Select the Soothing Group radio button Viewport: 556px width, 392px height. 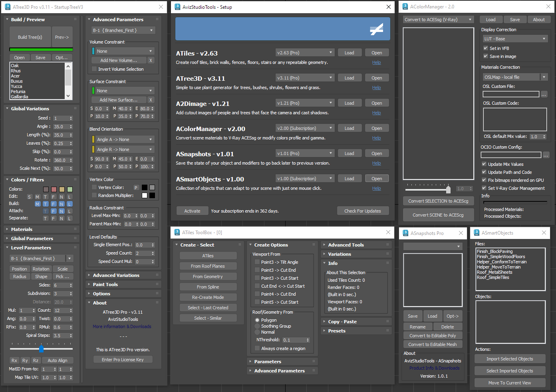tap(257, 326)
